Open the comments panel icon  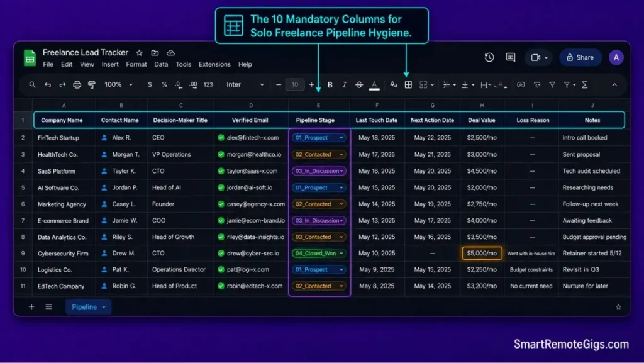point(511,57)
